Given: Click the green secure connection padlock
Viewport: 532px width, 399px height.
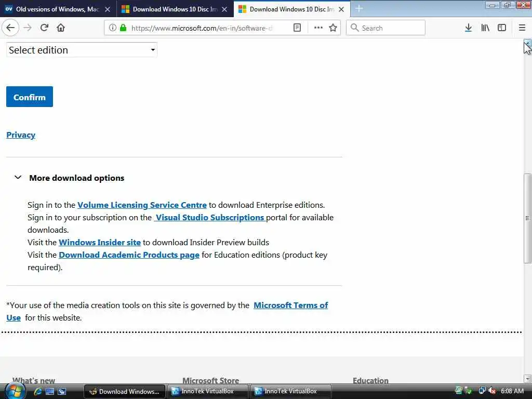Looking at the screenshot, I should (123, 28).
